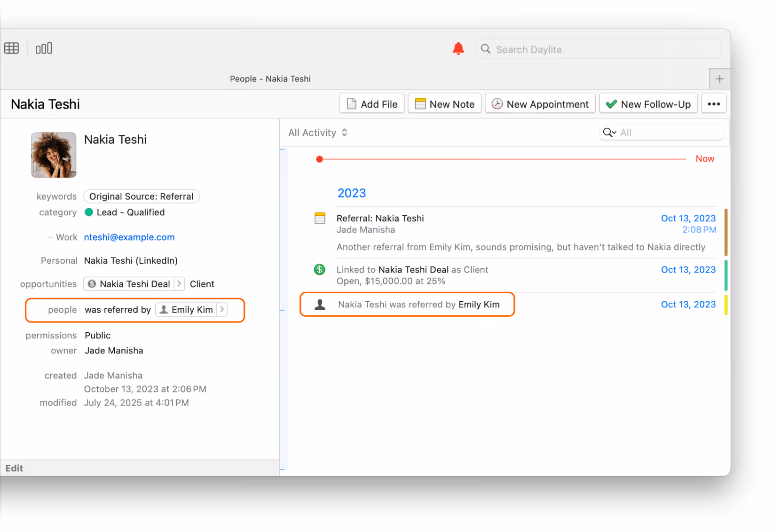Click the yellow note icon for Referral
The image size is (773, 532).
click(320, 218)
